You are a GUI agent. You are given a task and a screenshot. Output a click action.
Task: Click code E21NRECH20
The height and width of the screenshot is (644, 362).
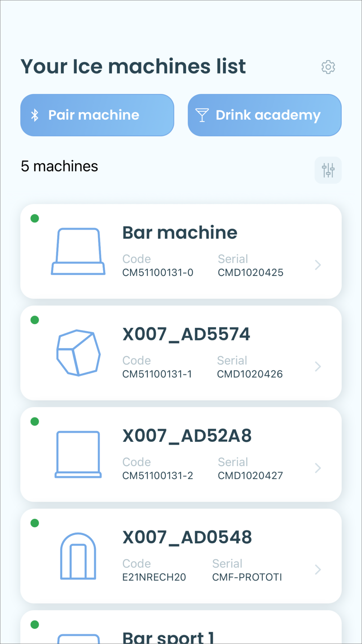coord(154,577)
